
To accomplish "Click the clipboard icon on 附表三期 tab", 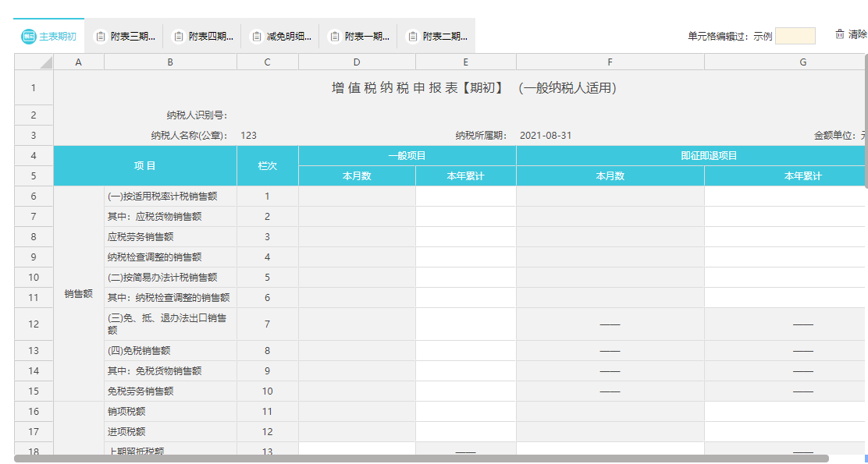I will click(x=100, y=37).
